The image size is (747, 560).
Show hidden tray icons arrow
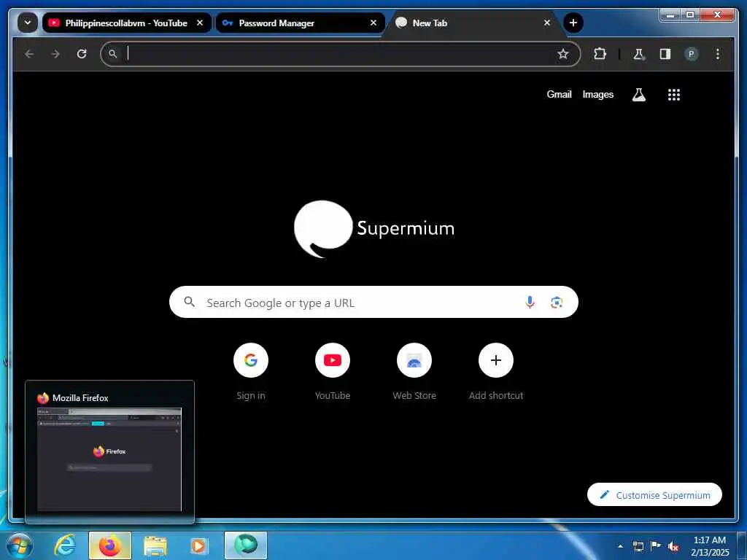coord(620,546)
